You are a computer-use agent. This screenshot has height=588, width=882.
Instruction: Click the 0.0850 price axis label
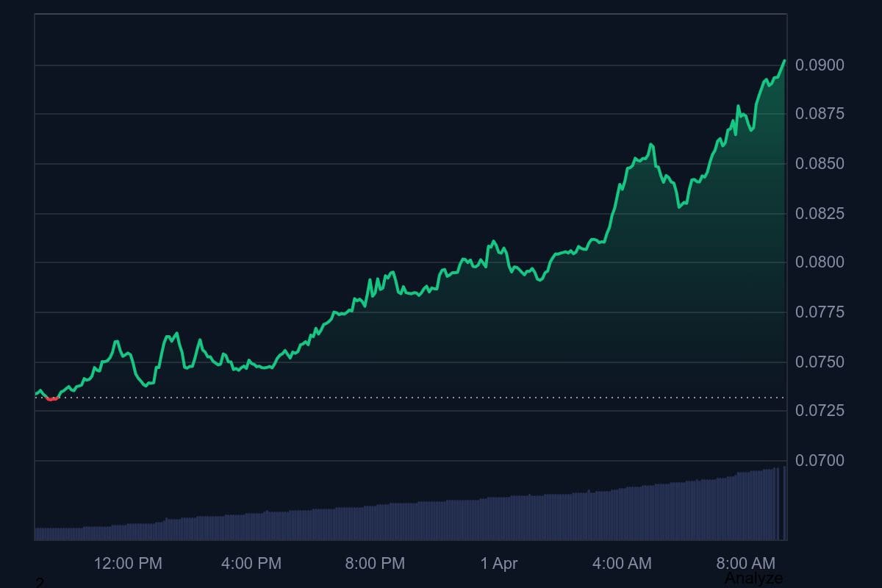820,164
